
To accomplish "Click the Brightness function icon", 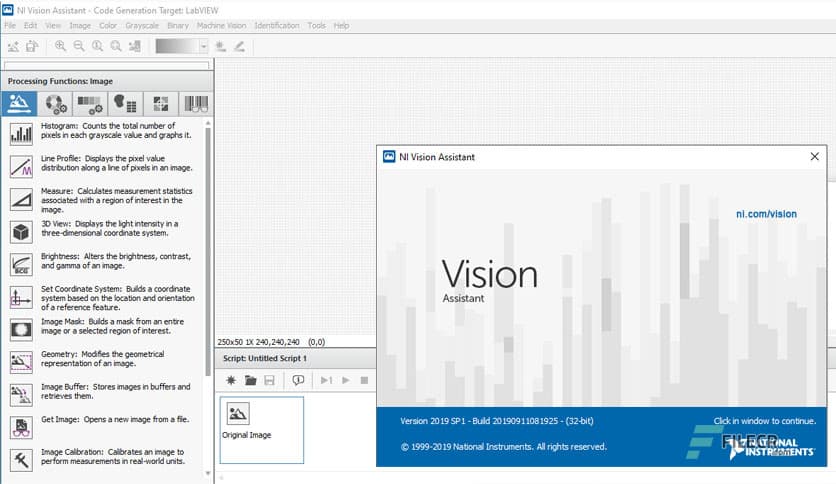I will pos(21,264).
